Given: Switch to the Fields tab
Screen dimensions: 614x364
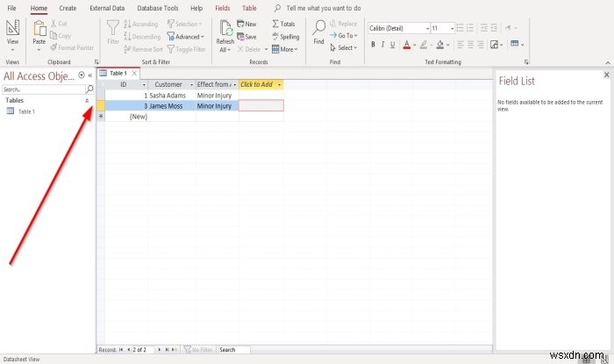Looking at the screenshot, I should (x=223, y=8).
